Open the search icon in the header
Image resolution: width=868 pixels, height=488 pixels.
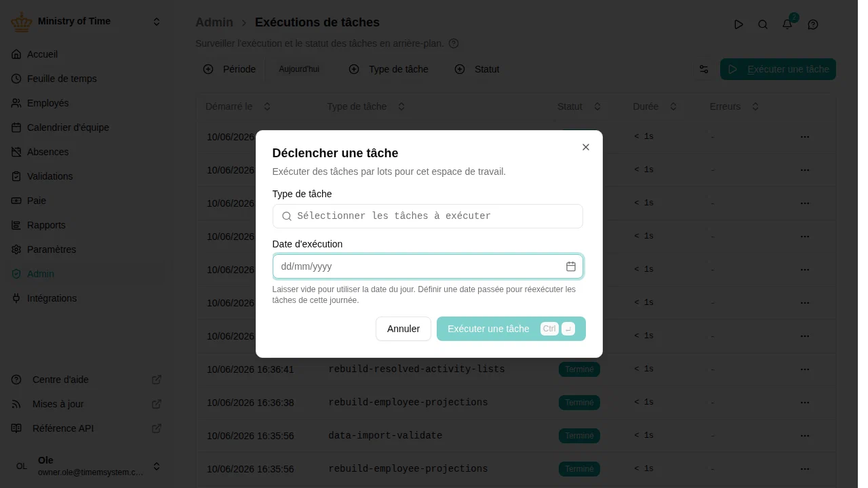pyautogui.click(x=763, y=24)
